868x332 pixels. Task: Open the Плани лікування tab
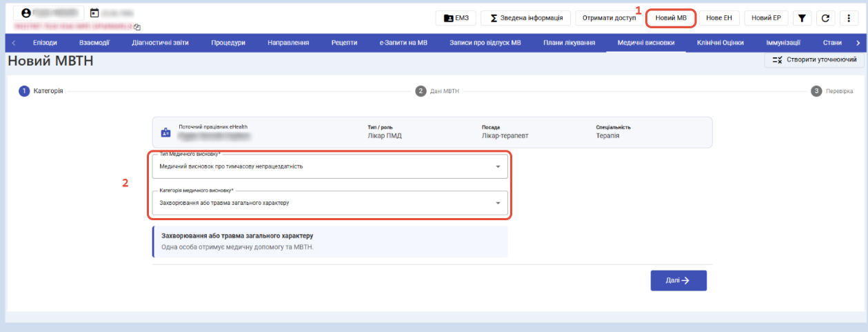[x=569, y=43]
